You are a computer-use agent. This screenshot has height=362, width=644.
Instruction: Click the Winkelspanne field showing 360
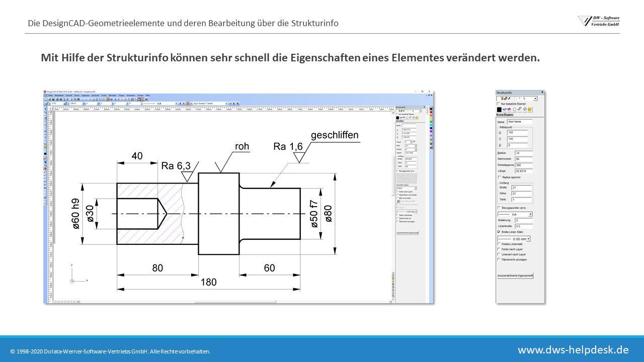[x=524, y=165]
